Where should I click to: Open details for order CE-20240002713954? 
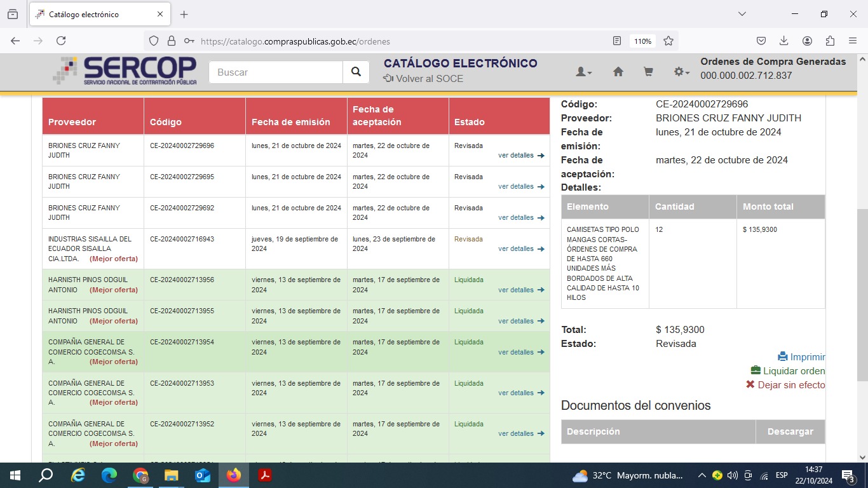[x=521, y=353]
